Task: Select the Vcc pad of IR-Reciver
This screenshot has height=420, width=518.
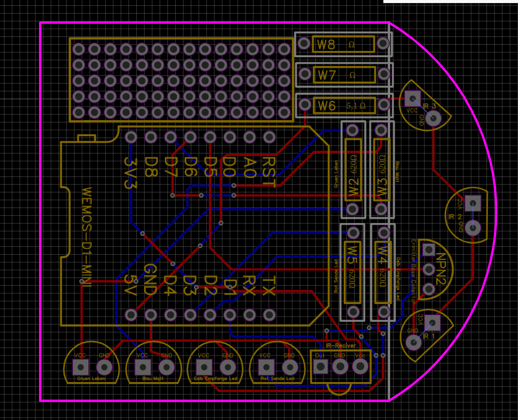Action: pyautogui.click(x=360, y=366)
